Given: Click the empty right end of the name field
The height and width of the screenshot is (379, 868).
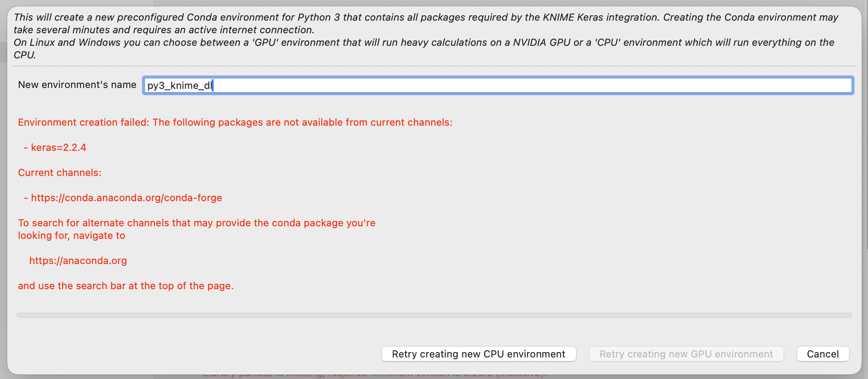Looking at the screenshot, I should pos(764,85).
